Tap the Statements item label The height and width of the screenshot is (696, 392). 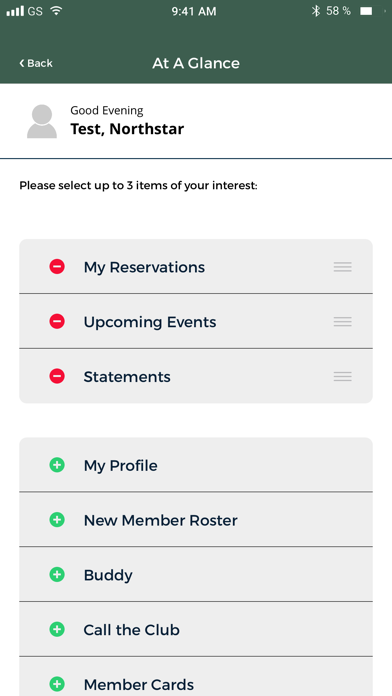(127, 377)
